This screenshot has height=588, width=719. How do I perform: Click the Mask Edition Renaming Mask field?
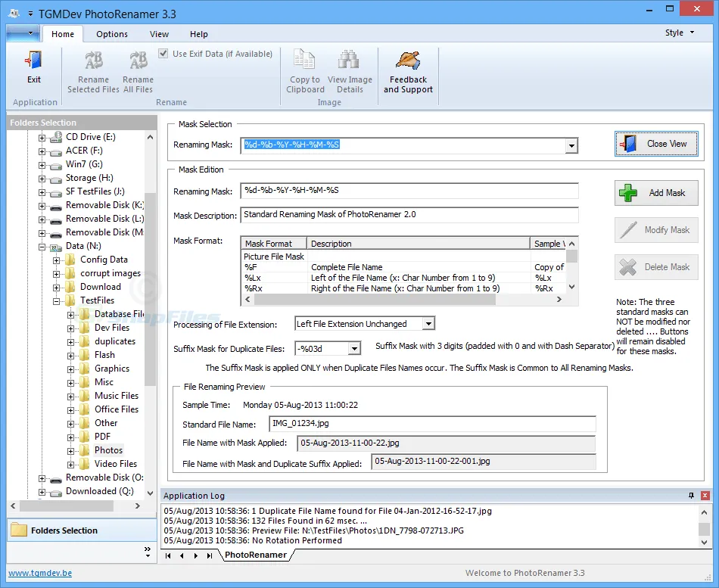(x=409, y=191)
